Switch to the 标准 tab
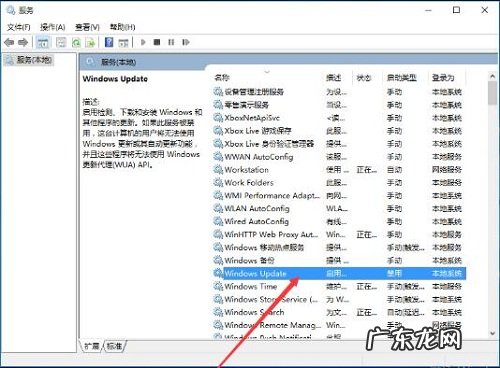 pyautogui.click(x=114, y=346)
